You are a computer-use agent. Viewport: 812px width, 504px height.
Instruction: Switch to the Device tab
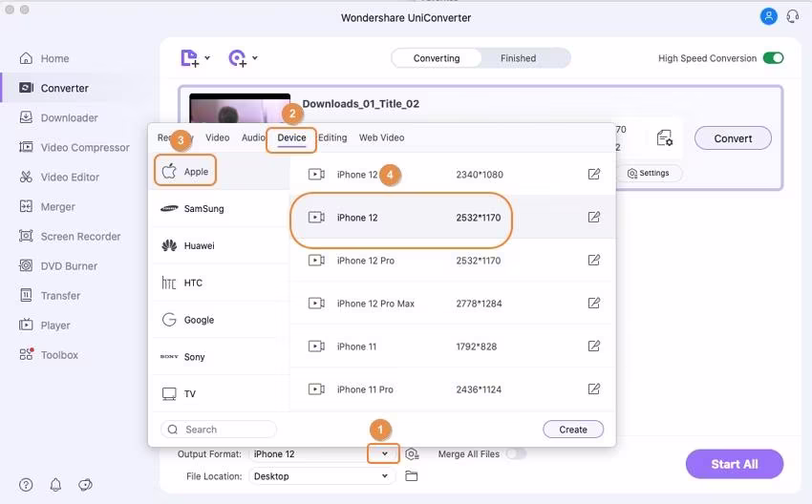click(291, 137)
